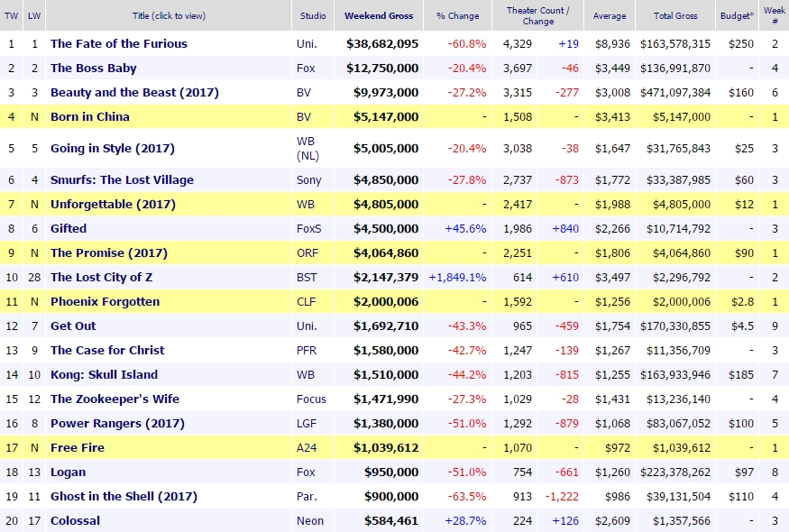Sort the table by the TW column header

[x=11, y=15]
